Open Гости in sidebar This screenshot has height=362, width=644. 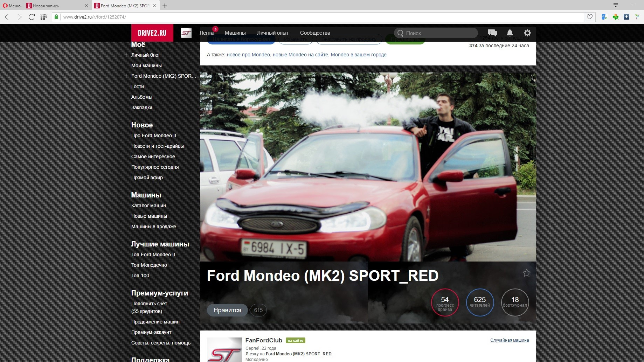click(138, 86)
